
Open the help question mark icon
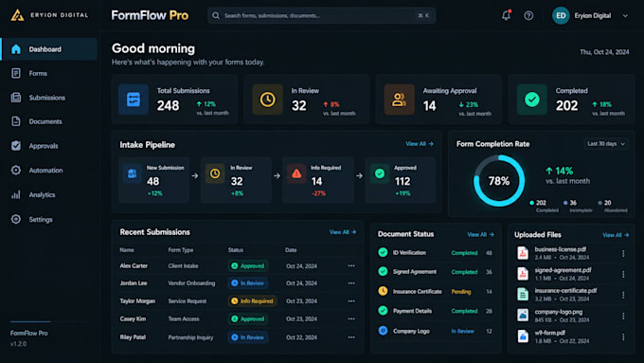(x=528, y=15)
